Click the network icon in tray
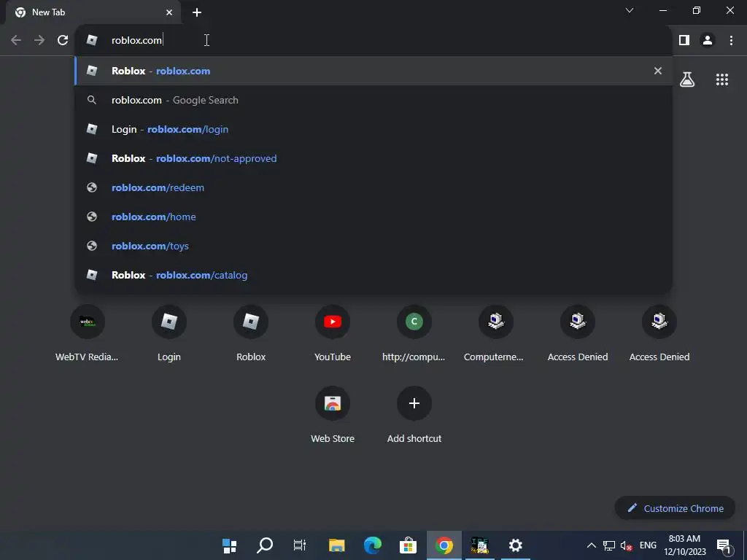 click(x=609, y=545)
